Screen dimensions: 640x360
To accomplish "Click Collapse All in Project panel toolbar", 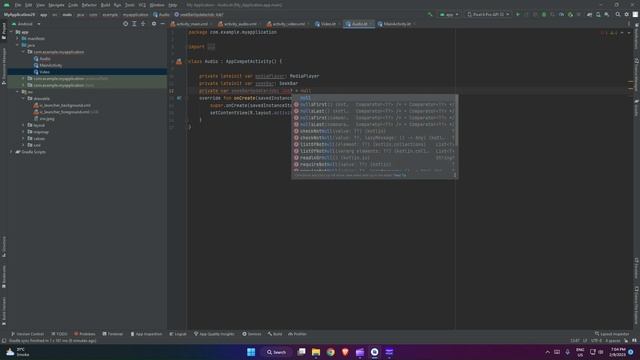I will (143, 24).
